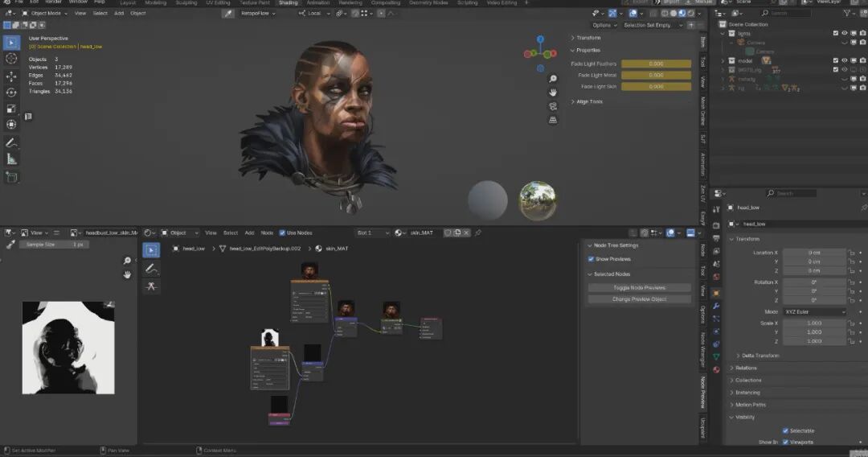The image size is (868, 457).
Task: Unlink skin_MAT material with X icon
Action: pos(466,233)
